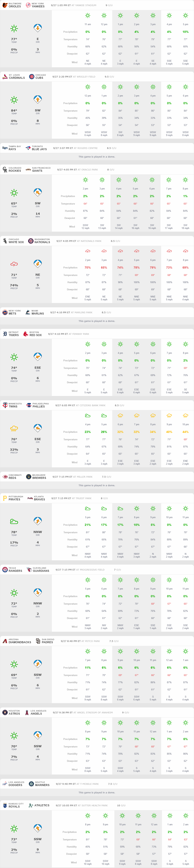Click the drizzle cloud icon in Twins-Phillies summary
This screenshot has width=194, height=868.
[x=14, y=428]
